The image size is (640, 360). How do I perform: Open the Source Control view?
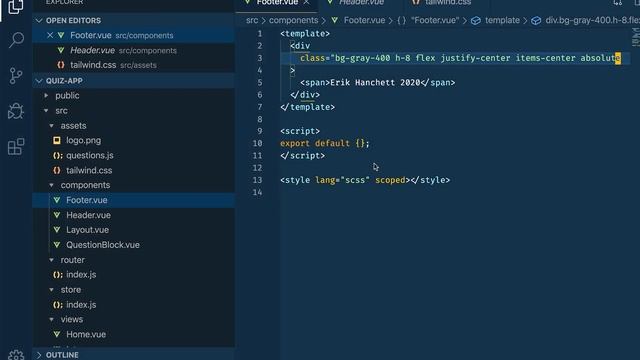(x=16, y=76)
